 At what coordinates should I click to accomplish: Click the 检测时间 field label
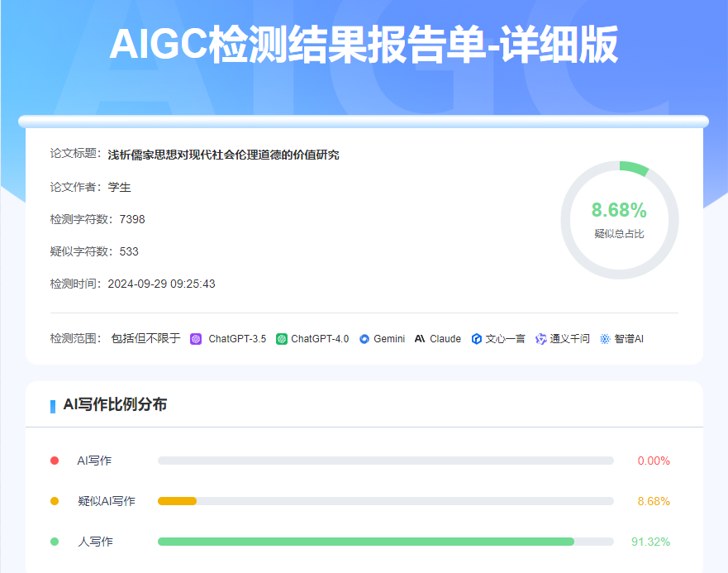75,284
